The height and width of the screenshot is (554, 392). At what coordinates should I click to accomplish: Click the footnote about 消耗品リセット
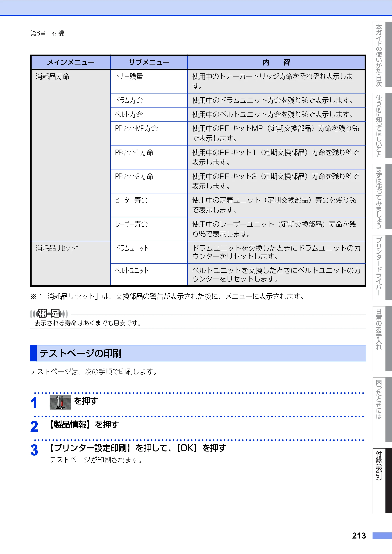[167, 296]
